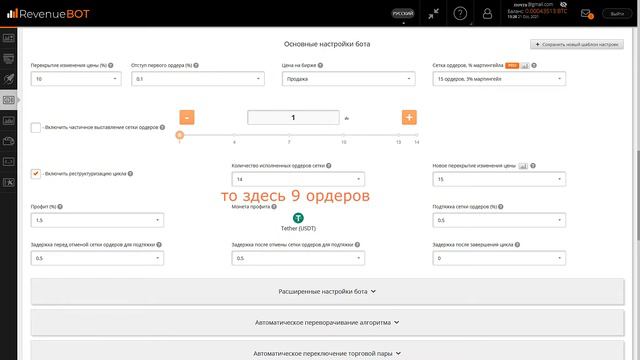640x360 pixels.
Task: Click the orange plus button
Action: 409,118
